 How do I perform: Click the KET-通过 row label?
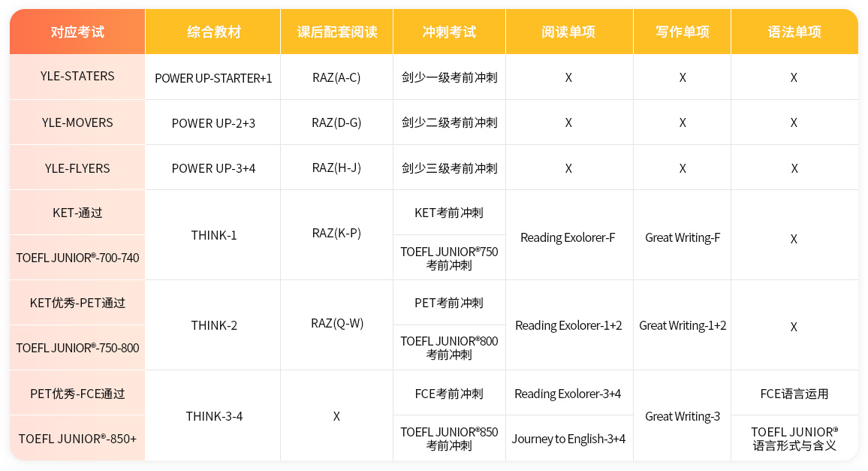pos(77,213)
